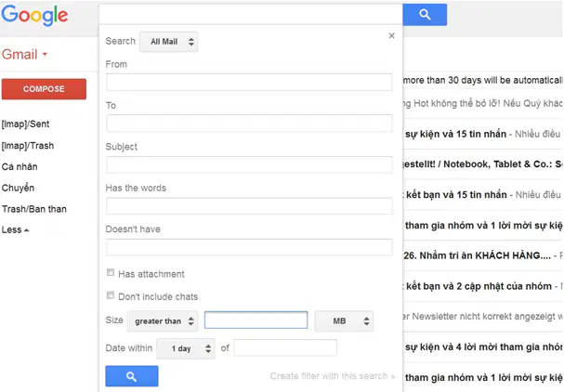Click the COMPOSE button
The width and height of the screenshot is (564, 392).
coord(44,89)
